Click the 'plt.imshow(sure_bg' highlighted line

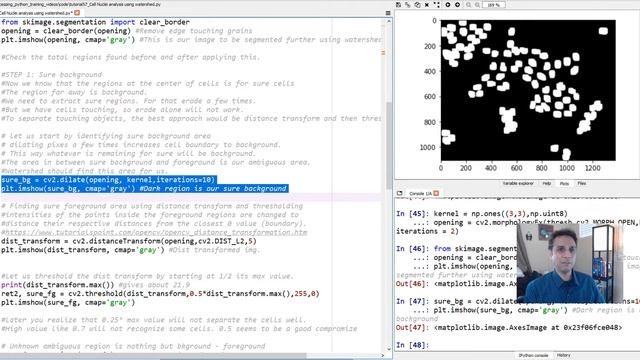(144, 189)
